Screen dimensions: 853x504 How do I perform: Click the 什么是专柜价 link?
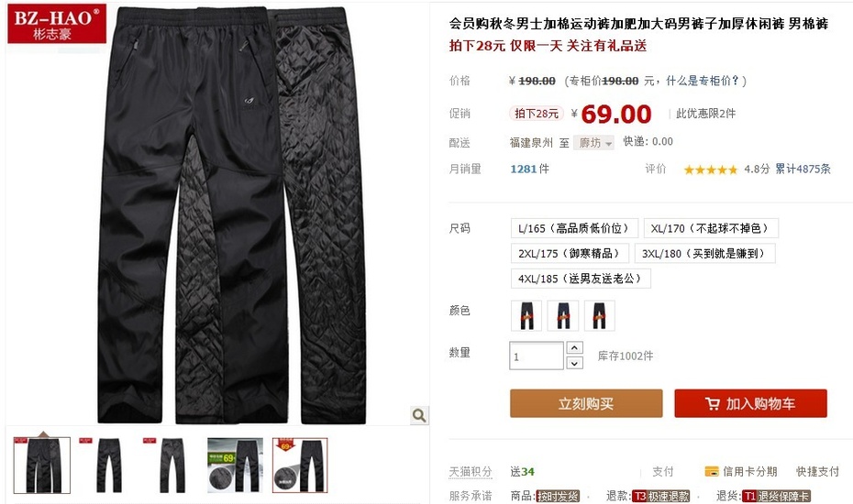(703, 81)
